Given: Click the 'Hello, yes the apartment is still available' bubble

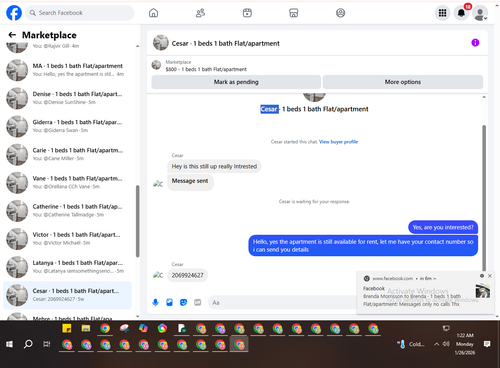Looking at the screenshot, I should click(x=363, y=246).
